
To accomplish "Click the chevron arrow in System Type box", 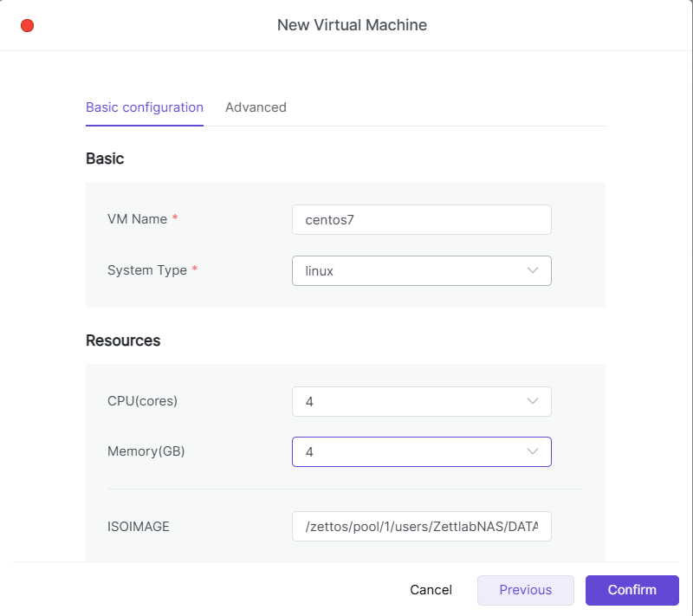I will pos(533,271).
